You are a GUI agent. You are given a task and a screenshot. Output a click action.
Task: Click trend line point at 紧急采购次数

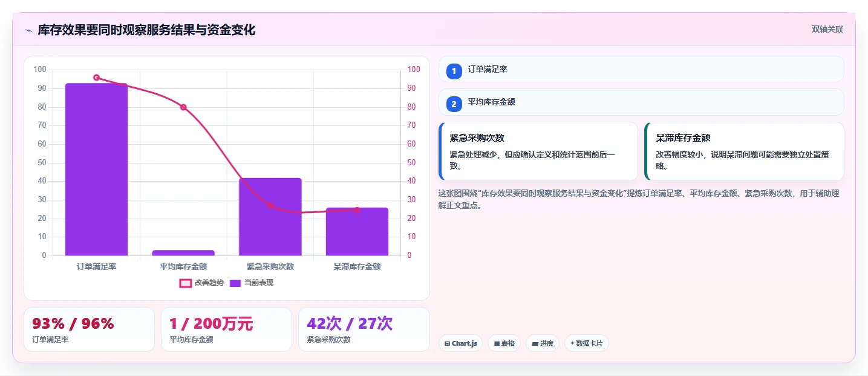[270, 205]
